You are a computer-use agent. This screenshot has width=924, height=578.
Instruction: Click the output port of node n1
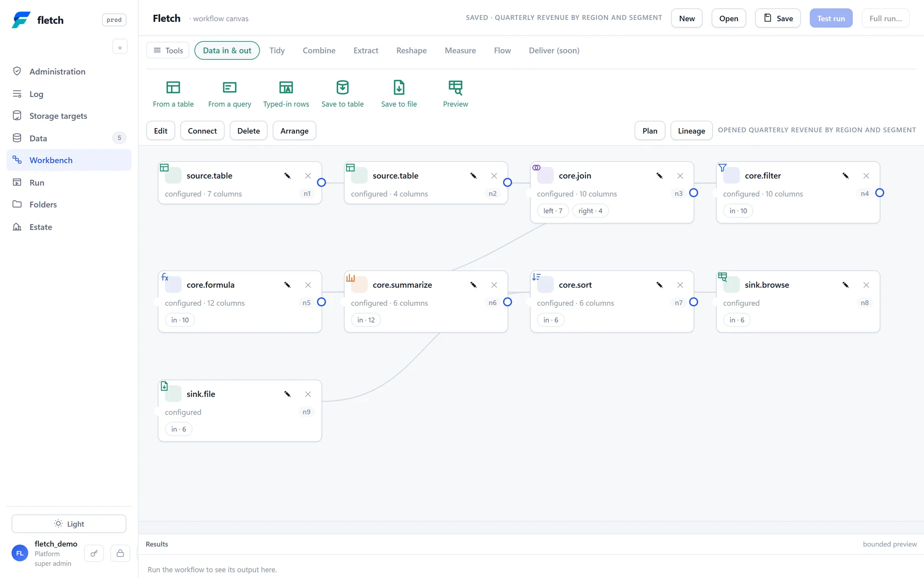pyautogui.click(x=322, y=182)
